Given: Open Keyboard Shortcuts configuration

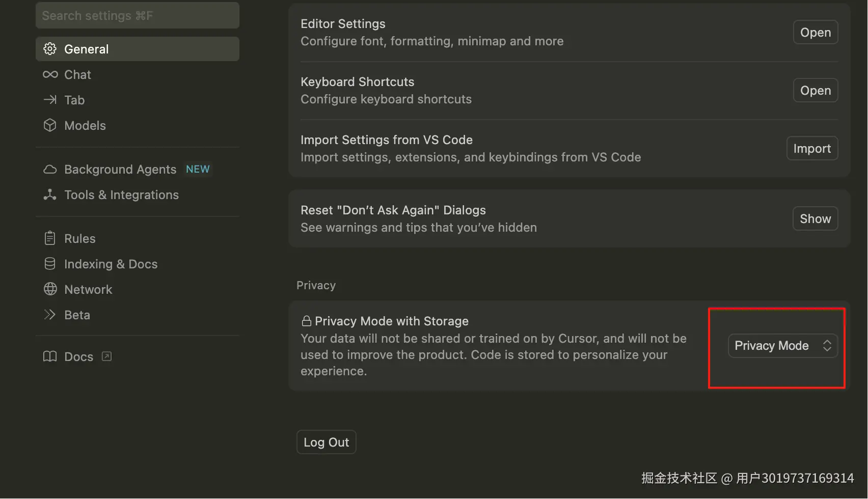Looking at the screenshot, I should [x=815, y=90].
